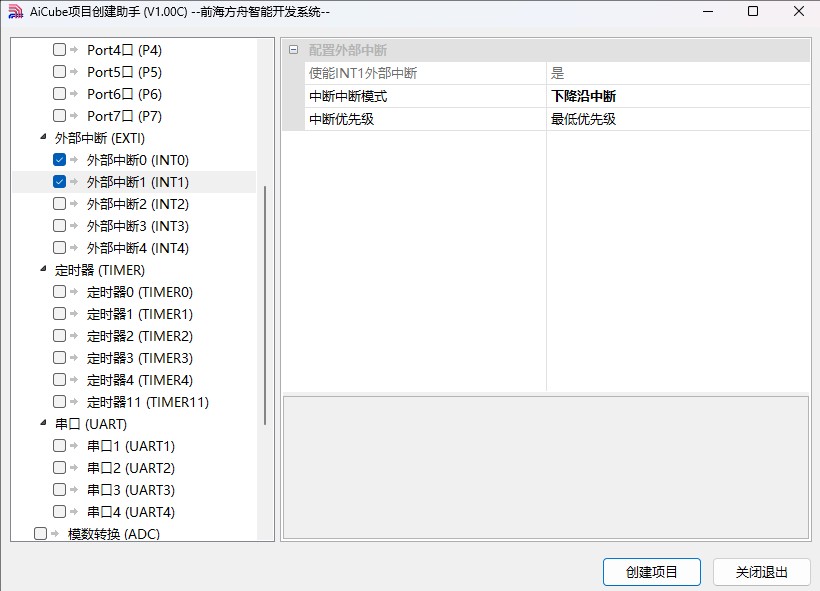Tick the 定时器2 (TIMER2) checkbox

pos(60,335)
